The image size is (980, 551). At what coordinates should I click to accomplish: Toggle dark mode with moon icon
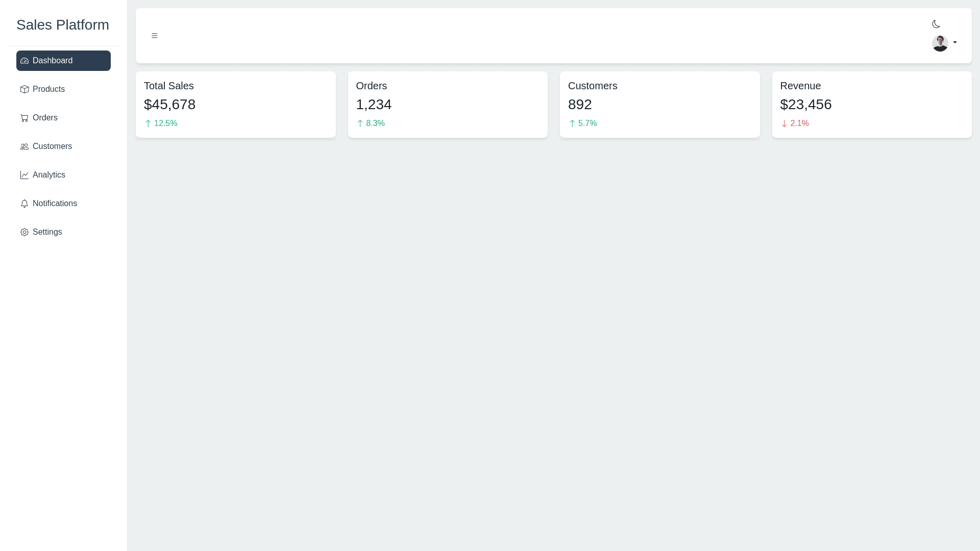coord(936,24)
